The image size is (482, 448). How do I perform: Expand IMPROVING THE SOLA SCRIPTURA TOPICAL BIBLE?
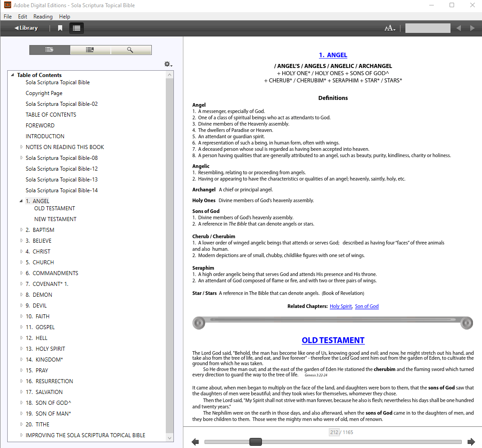pos(21,435)
